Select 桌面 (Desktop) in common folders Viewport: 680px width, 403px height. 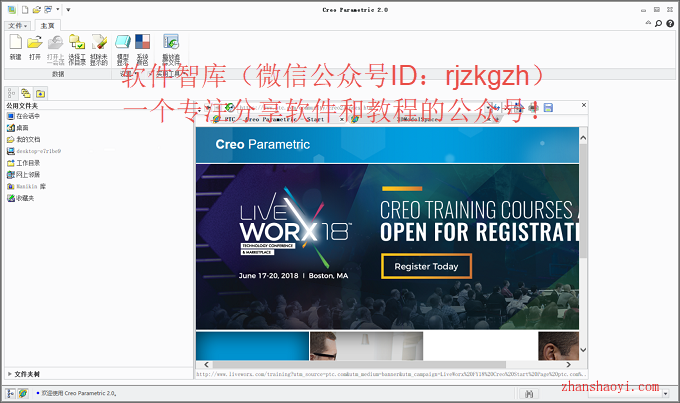tap(18, 128)
